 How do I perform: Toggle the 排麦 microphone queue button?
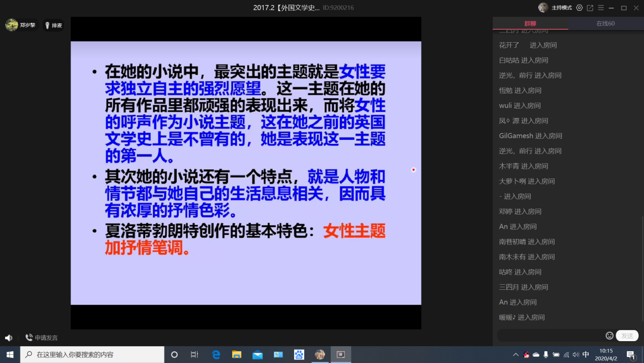click(53, 25)
